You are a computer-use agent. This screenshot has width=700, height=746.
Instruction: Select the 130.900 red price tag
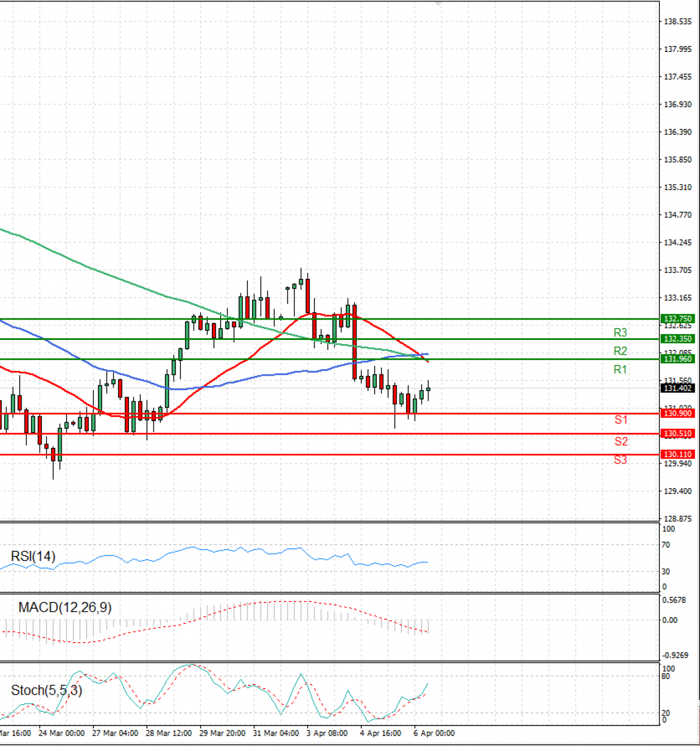pos(677,414)
